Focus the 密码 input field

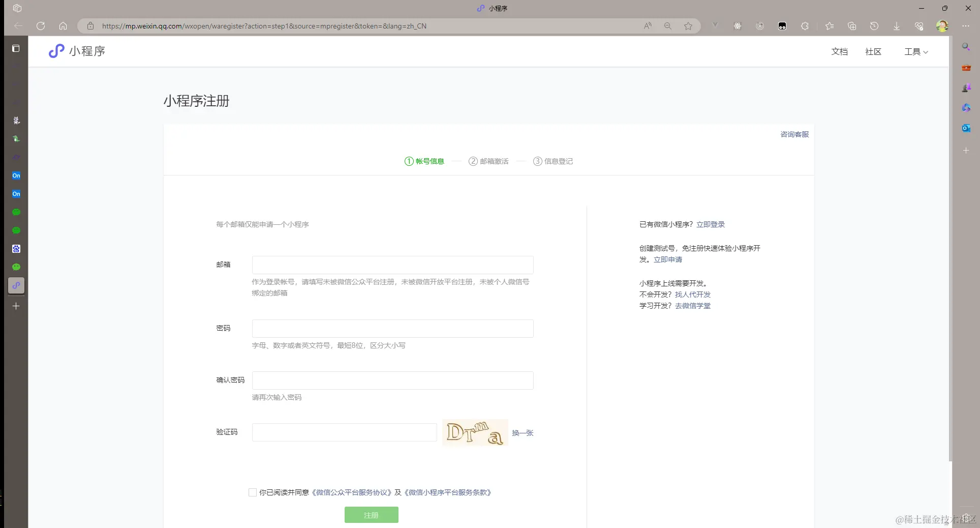[393, 329]
